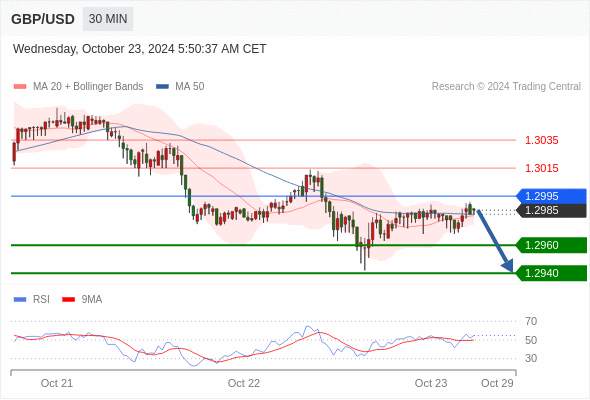The image size is (590, 400).
Task: Select the MA 50 legend label
Action: click(190, 87)
